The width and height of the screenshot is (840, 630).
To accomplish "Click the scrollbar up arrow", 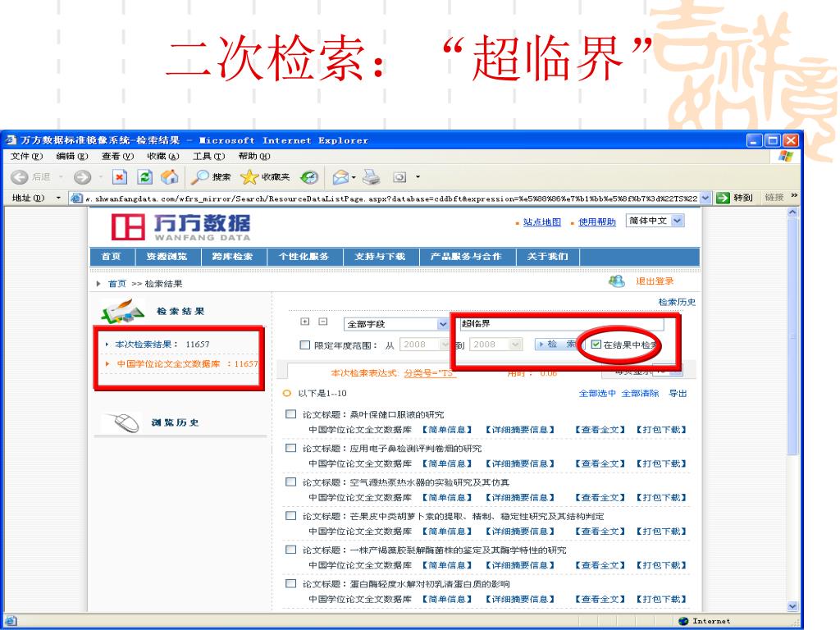I will (x=793, y=212).
